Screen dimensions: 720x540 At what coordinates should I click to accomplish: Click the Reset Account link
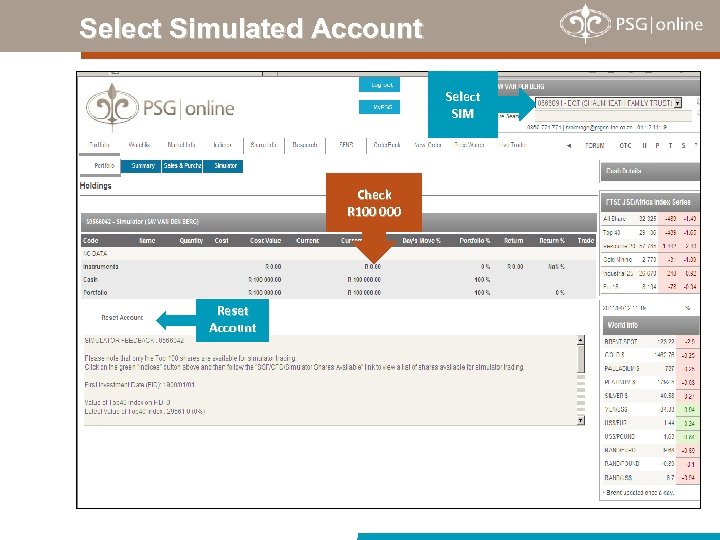click(122, 318)
